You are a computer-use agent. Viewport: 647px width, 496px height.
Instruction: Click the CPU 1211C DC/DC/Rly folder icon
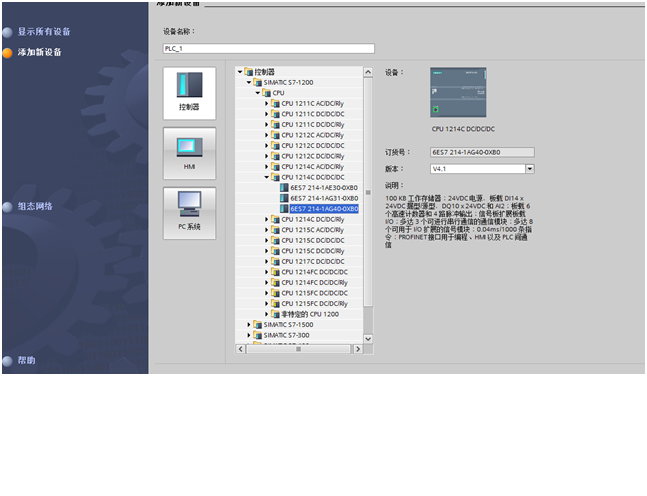coord(275,125)
